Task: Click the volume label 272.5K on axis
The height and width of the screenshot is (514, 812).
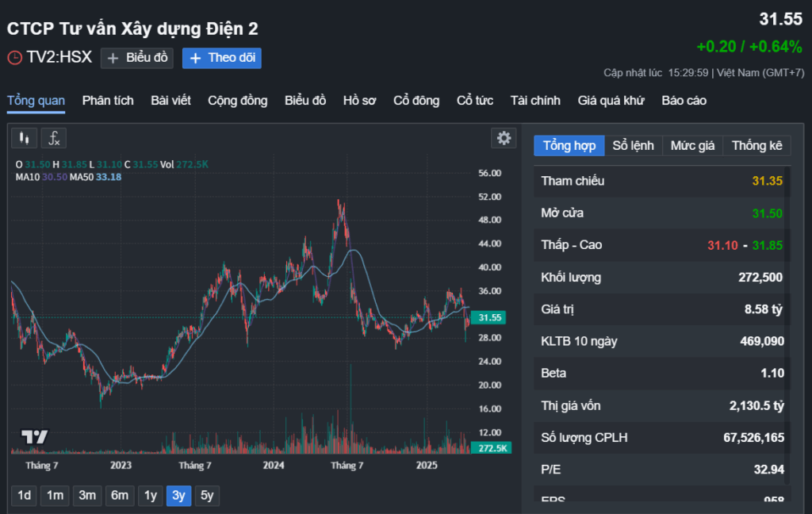Action: [x=492, y=448]
